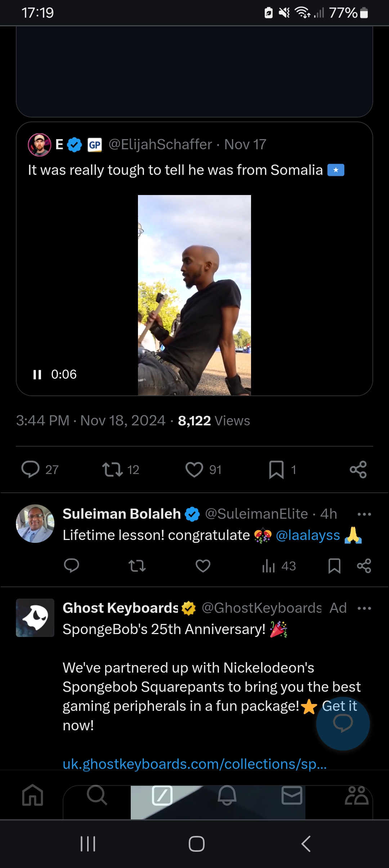This screenshot has width=389, height=868.
Task: Share the main post
Action: tap(358, 470)
